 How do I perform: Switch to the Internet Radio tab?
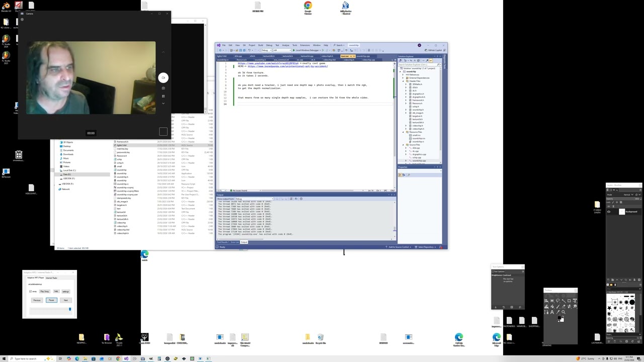[51, 278]
